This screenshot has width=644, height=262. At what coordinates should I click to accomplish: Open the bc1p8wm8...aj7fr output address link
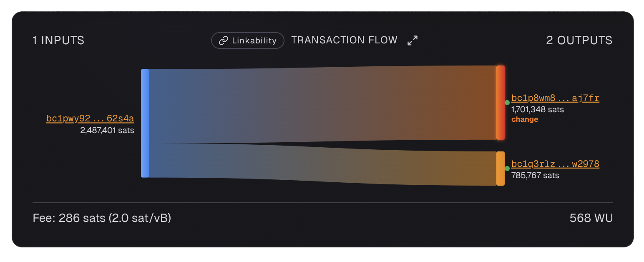pyautogui.click(x=555, y=98)
